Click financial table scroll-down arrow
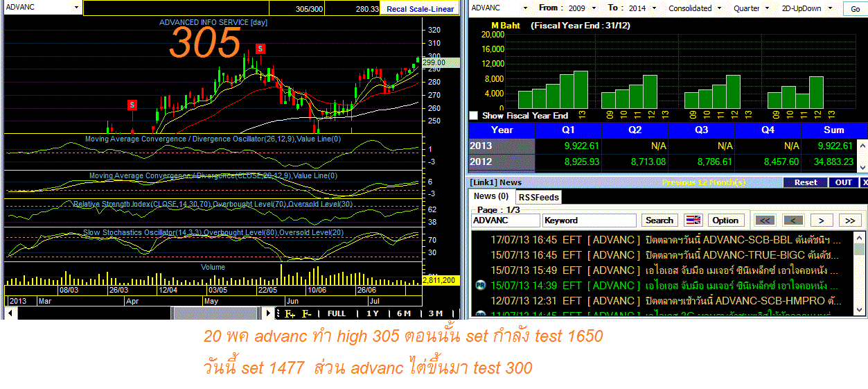Screen dimensions: 868x389 coord(862,167)
